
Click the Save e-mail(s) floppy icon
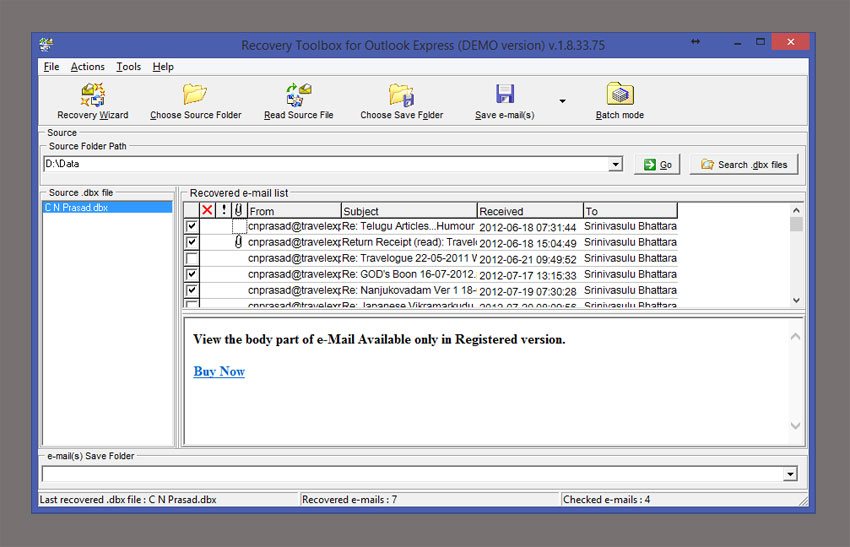tap(505, 94)
